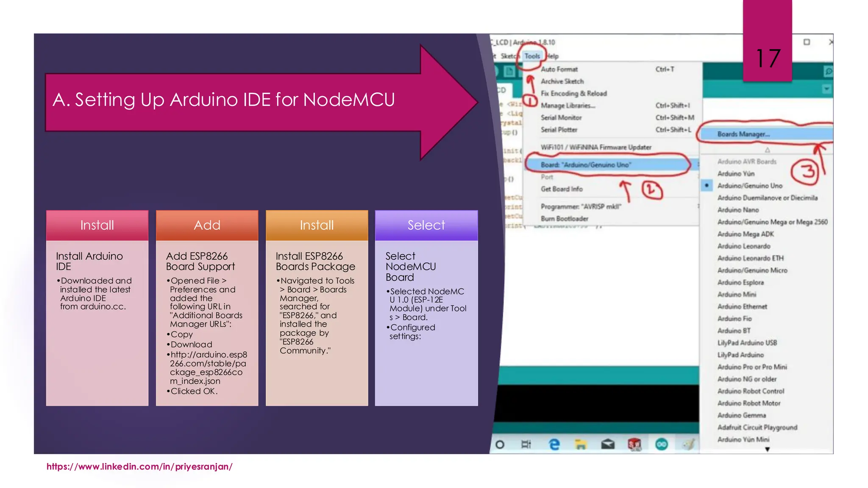Click the Cortana circle taskbar icon
868x488 pixels.
pyautogui.click(x=500, y=444)
